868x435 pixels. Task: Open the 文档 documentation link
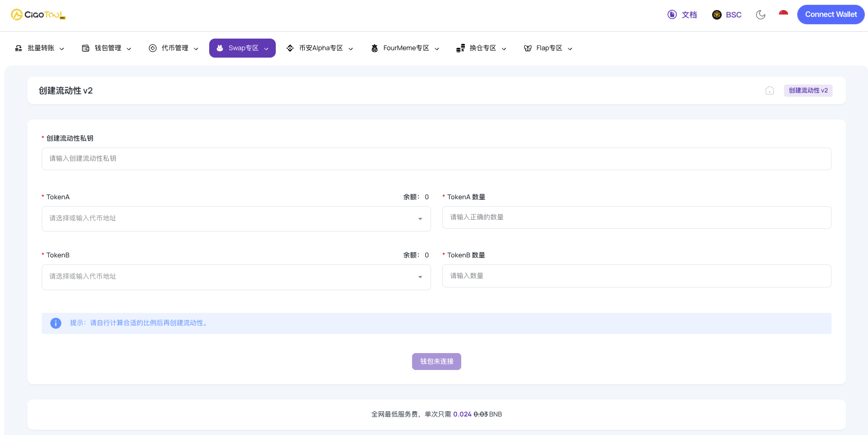tap(682, 15)
